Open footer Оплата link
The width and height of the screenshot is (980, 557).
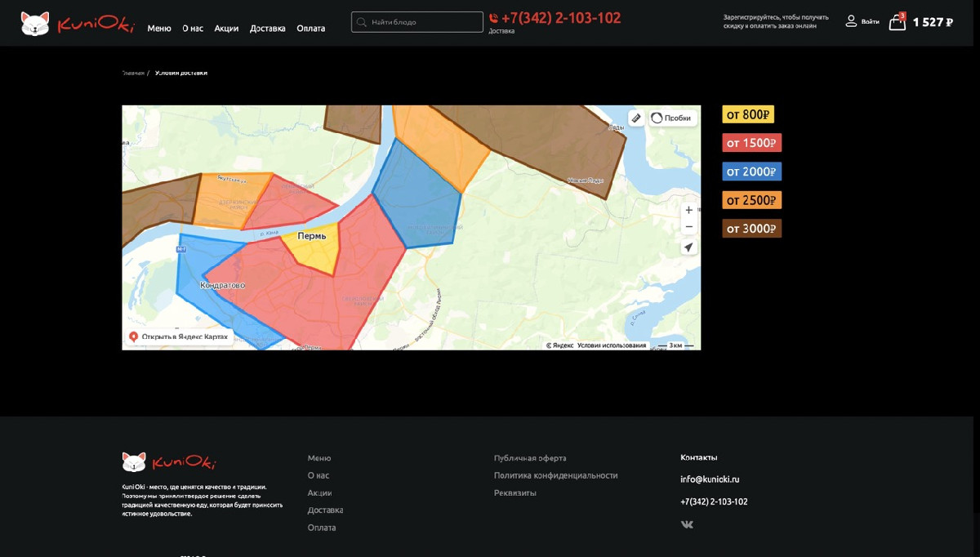click(x=322, y=528)
